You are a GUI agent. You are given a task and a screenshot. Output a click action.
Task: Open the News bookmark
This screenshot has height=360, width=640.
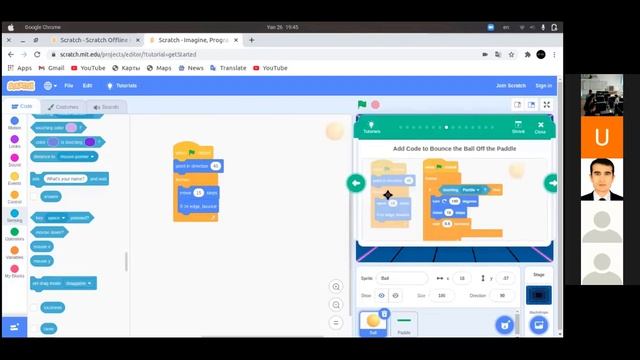(x=191, y=68)
